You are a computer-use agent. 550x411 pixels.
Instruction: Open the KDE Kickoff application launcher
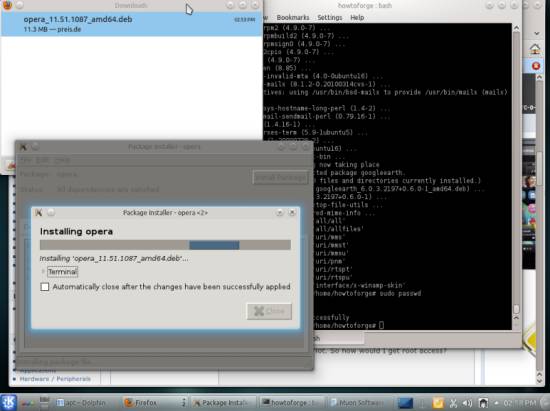tap(8, 403)
